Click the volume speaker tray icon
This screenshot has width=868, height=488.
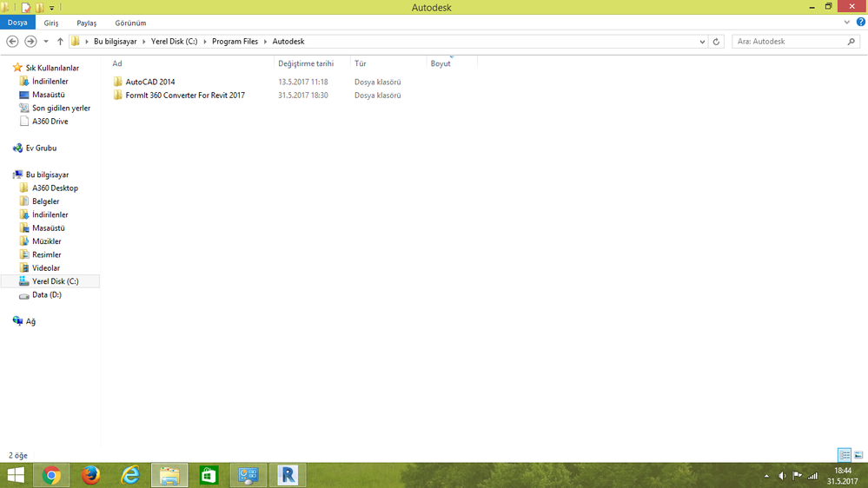[x=782, y=476]
